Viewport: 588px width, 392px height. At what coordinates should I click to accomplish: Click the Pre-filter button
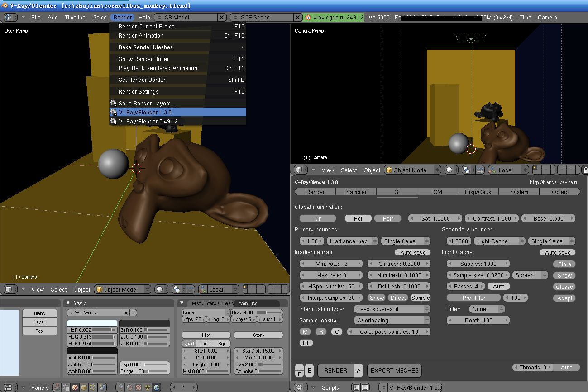pyautogui.click(x=474, y=298)
